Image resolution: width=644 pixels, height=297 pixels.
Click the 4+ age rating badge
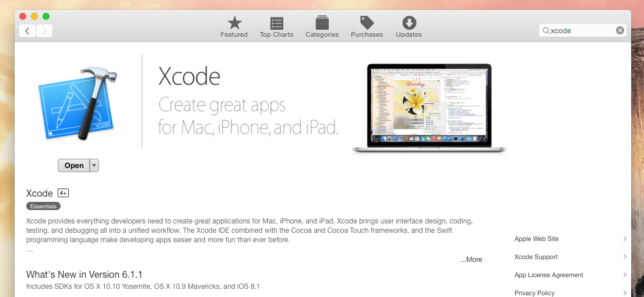click(x=63, y=193)
